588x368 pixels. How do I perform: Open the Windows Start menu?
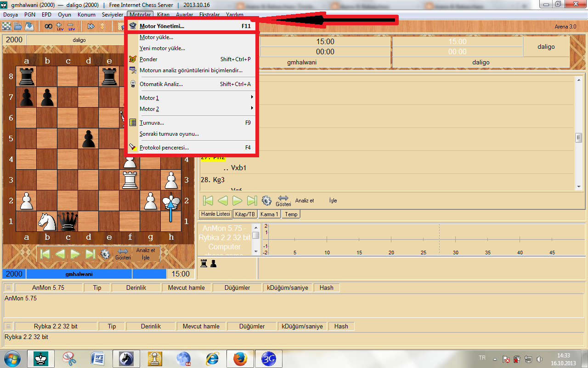[x=12, y=358]
